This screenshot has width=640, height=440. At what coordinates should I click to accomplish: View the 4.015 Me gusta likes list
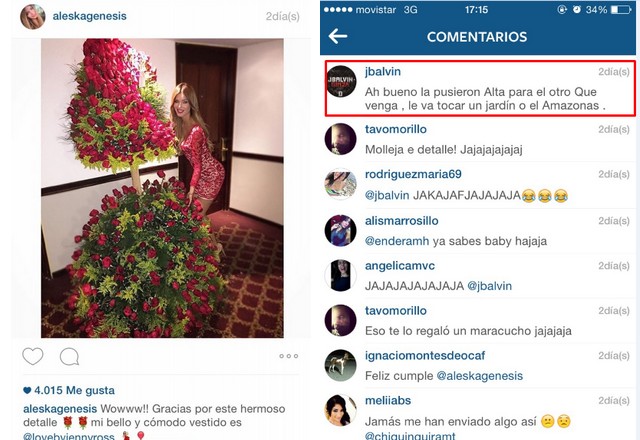pos(69,390)
